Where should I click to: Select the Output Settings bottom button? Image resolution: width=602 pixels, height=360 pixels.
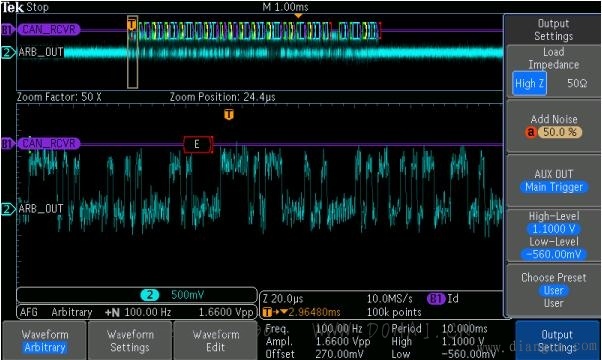pyautogui.click(x=557, y=340)
